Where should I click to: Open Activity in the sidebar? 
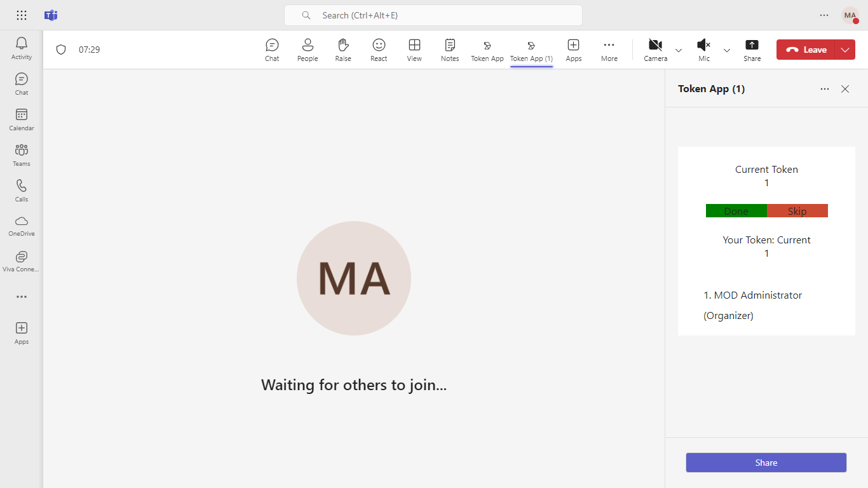click(22, 48)
